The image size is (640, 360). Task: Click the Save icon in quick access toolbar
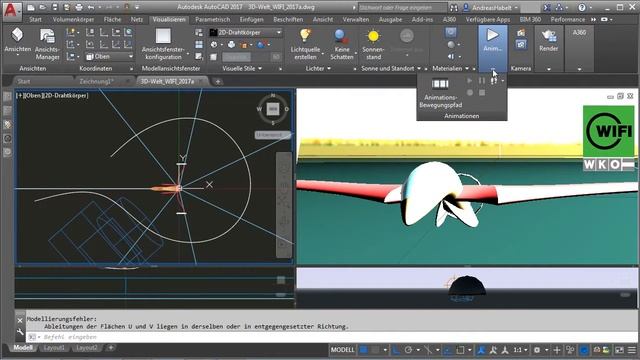coord(55,7)
